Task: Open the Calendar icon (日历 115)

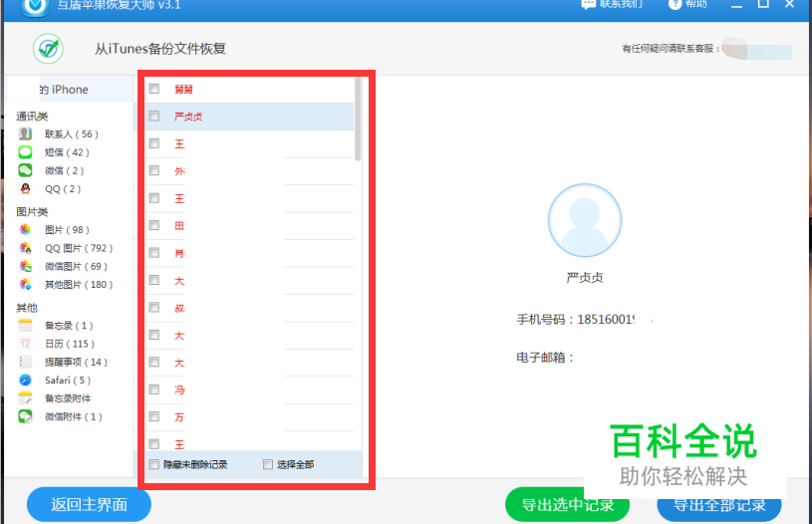Action: tap(25, 344)
